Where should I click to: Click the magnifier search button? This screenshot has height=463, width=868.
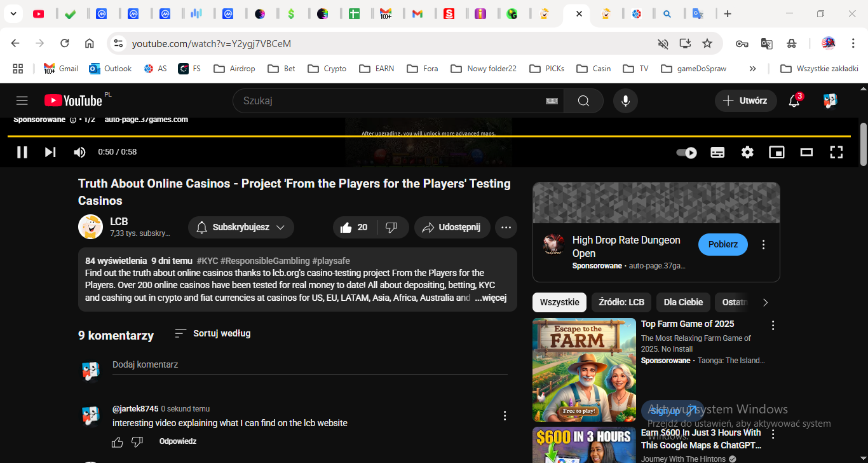click(583, 100)
